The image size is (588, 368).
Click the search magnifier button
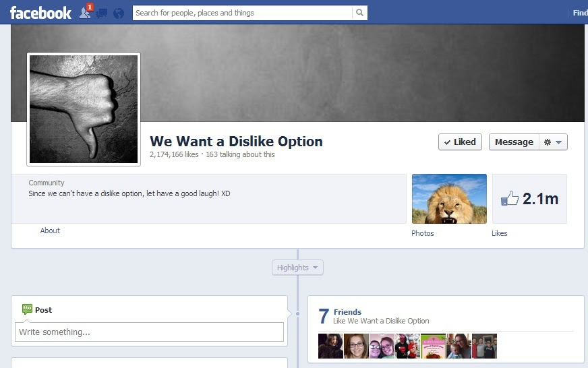[359, 13]
